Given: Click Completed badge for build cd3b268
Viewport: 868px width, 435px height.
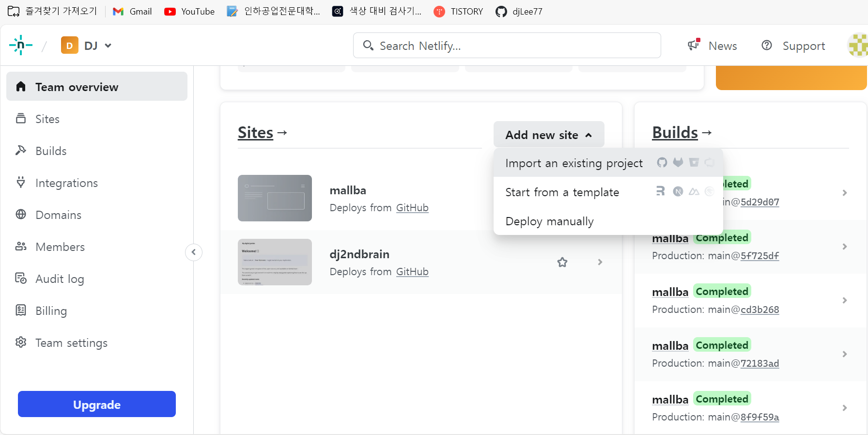Looking at the screenshot, I should click(x=722, y=291).
